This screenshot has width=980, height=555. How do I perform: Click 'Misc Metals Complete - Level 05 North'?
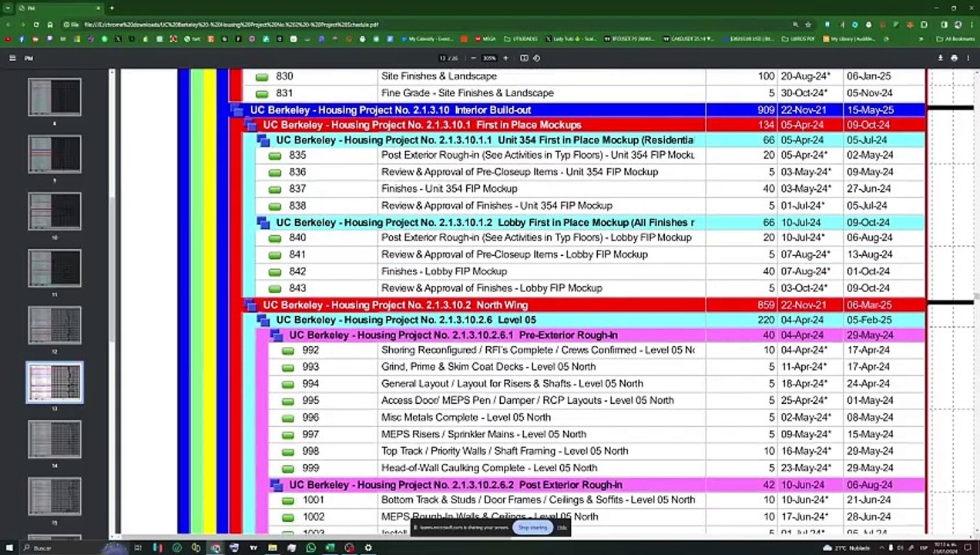click(466, 417)
